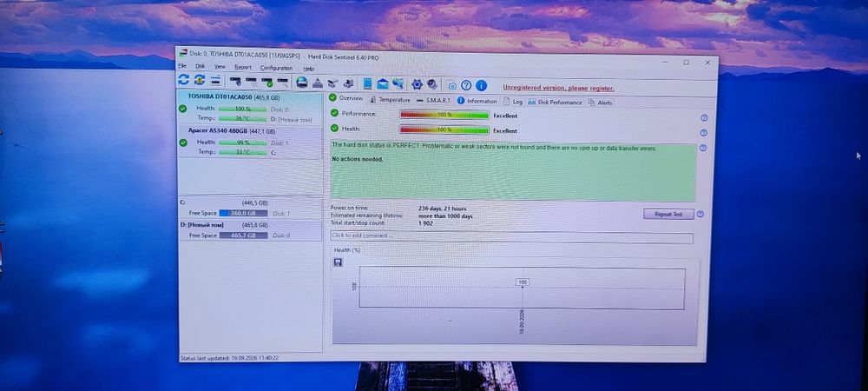
Task: Open preferences with the blue gear icon
Action: click(417, 84)
